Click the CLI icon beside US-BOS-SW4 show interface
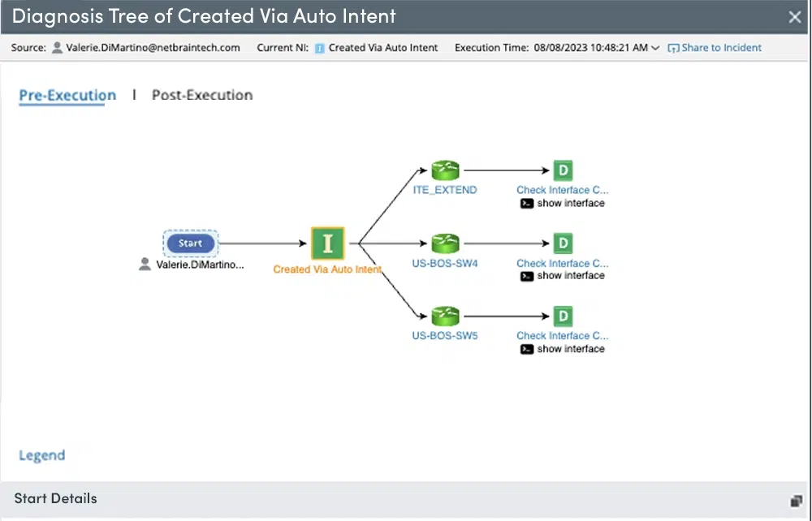Screen dimensions: 812x521 pyautogui.click(x=527, y=276)
